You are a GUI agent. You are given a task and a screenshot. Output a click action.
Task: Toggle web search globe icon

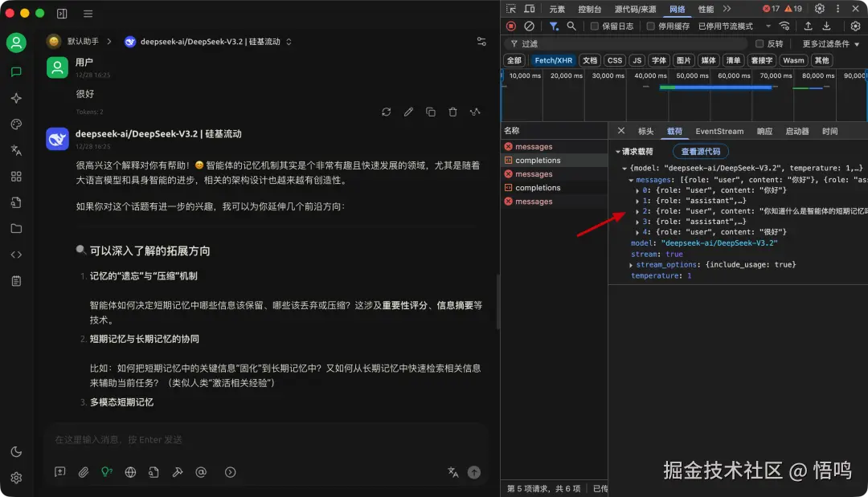tap(131, 471)
